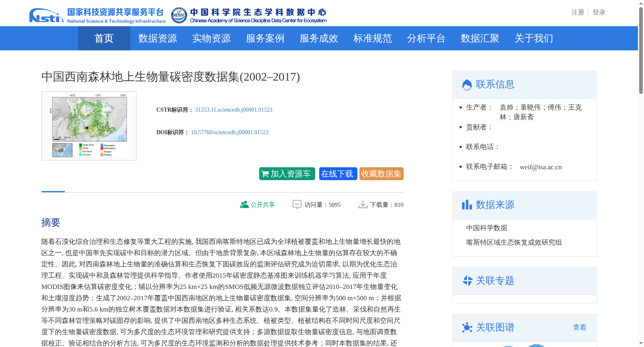Click the download count icon
The width and height of the screenshot is (644, 347).
coord(363,204)
